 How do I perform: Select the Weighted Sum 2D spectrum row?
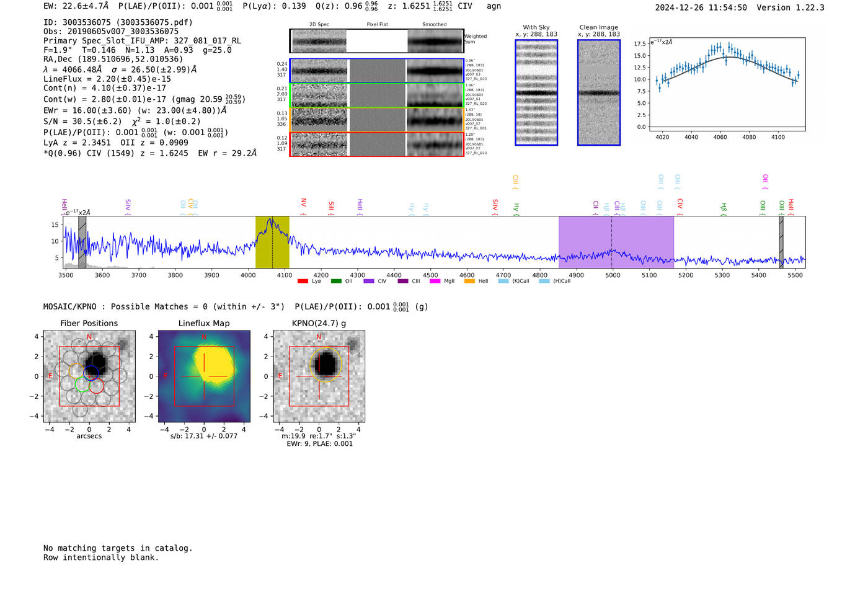[x=377, y=41]
